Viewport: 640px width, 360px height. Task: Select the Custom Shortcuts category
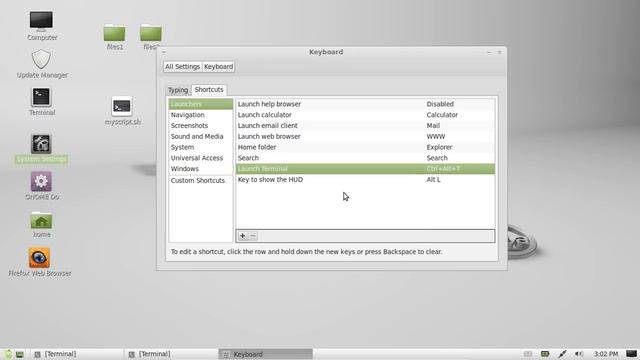pyautogui.click(x=201, y=180)
